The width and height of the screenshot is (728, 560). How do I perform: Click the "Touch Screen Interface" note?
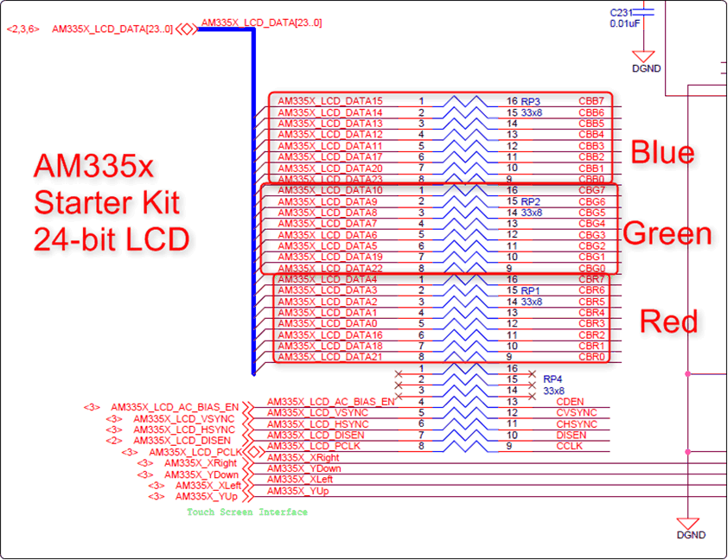tap(246, 512)
